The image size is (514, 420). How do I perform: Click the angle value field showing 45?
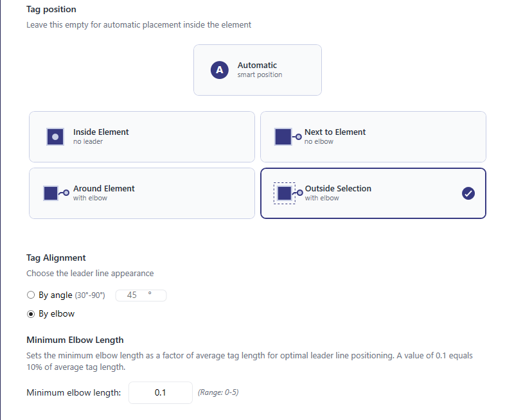(x=141, y=295)
